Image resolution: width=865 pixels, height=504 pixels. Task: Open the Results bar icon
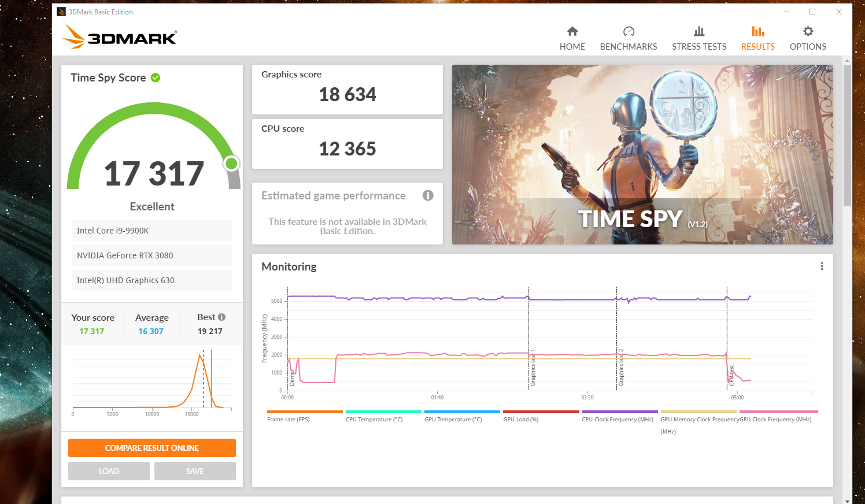tap(758, 31)
